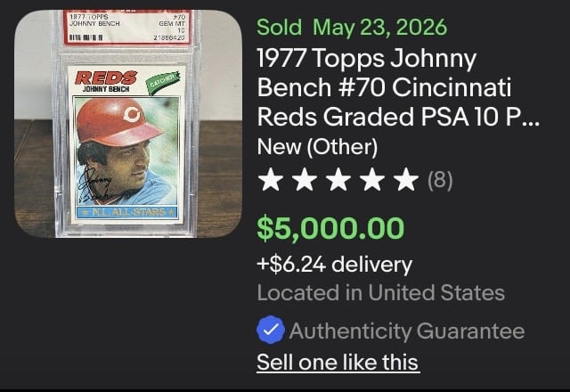Viewport: 570px width, 392px height.
Task: Click the red REDS team logo on the card
Action: 106,78
